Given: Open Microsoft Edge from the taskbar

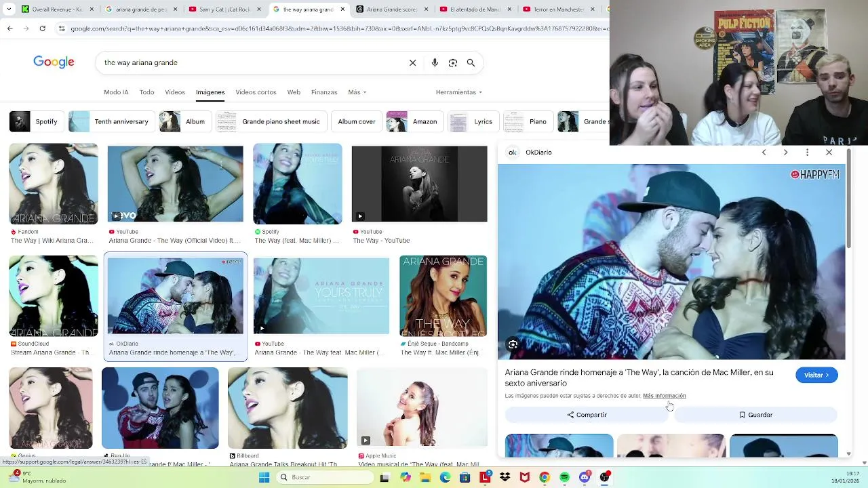Looking at the screenshot, I should tap(445, 477).
